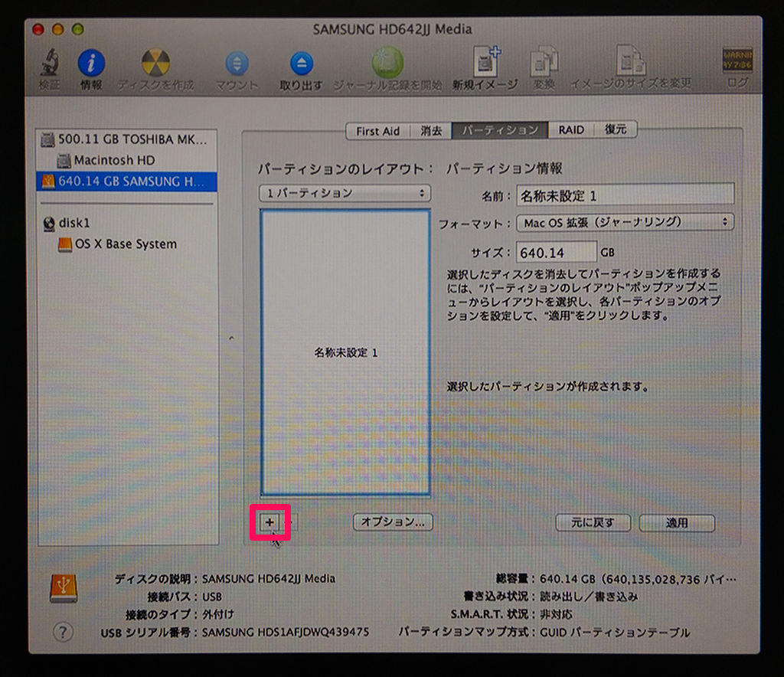
Task: Open the partition layout dropdown
Action: (345, 193)
